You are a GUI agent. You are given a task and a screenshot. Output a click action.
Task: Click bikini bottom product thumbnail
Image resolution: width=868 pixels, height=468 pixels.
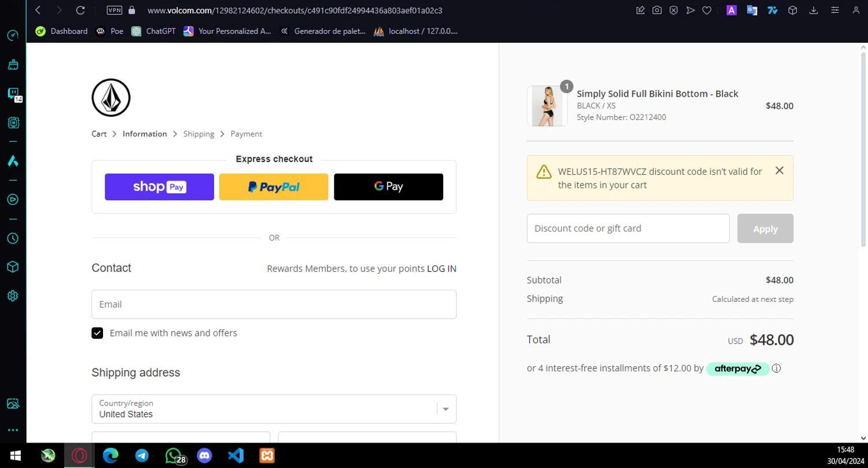coord(547,106)
